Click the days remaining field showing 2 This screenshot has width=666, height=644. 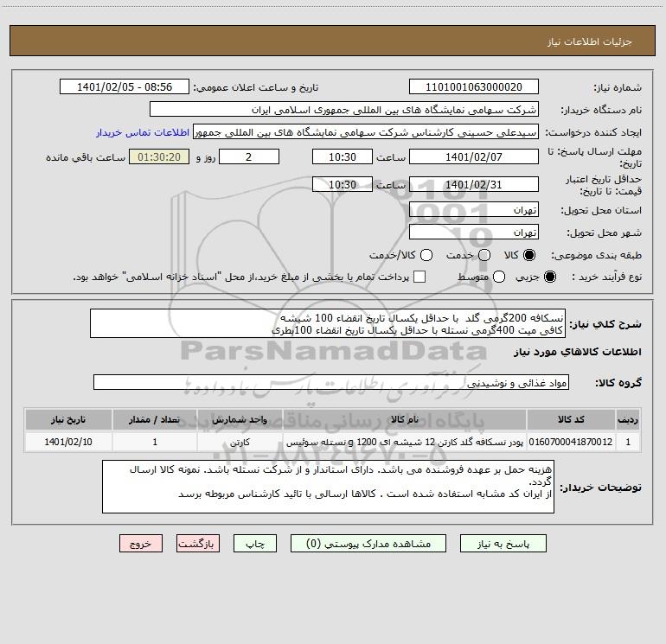(249, 156)
